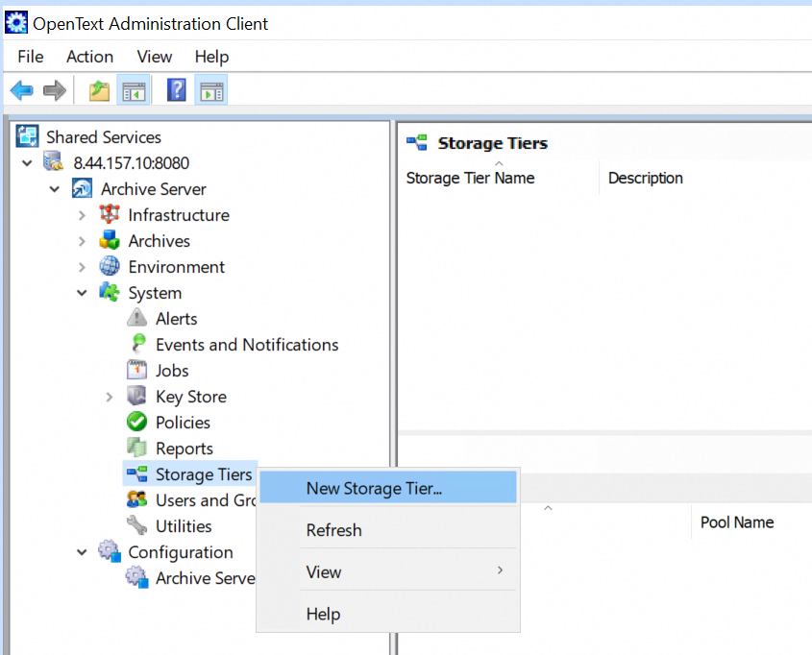Click the OpenText Administration Client title icon
Viewport: 812px width, 655px height.
[16, 23]
